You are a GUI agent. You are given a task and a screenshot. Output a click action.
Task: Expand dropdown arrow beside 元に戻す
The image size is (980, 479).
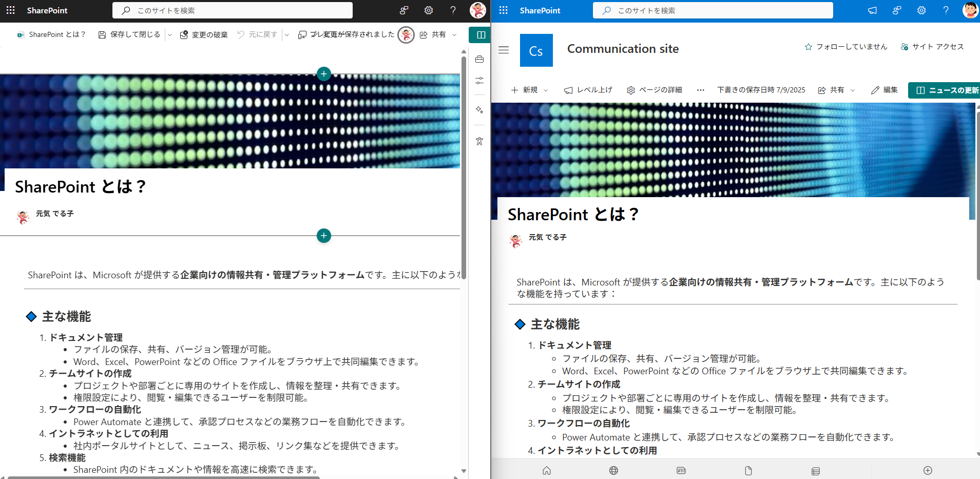(x=286, y=35)
